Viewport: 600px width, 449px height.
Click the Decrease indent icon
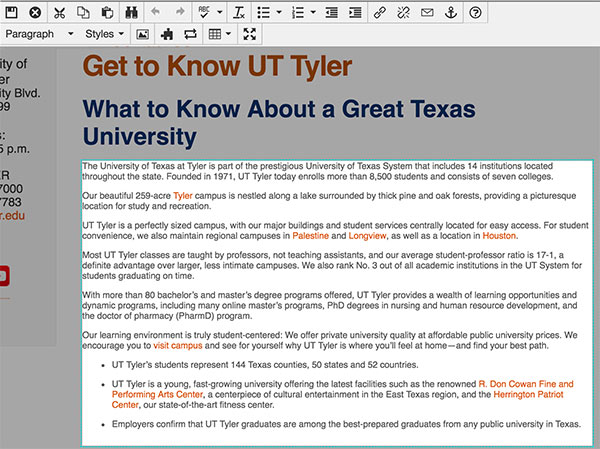coord(331,13)
